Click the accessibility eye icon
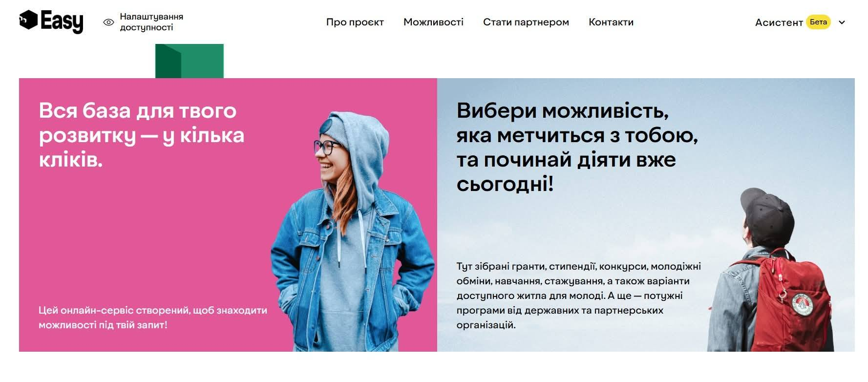 [108, 22]
